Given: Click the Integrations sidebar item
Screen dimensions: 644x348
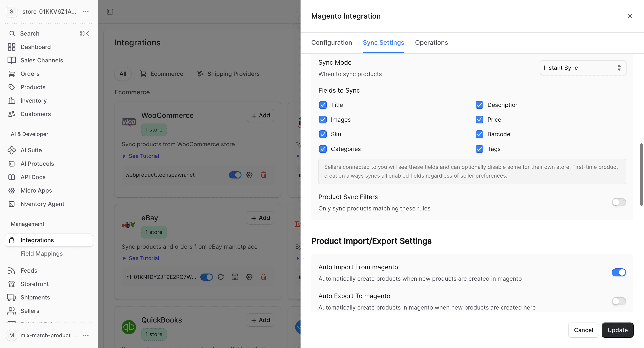Looking at the screenshot, I should (49, 240).
